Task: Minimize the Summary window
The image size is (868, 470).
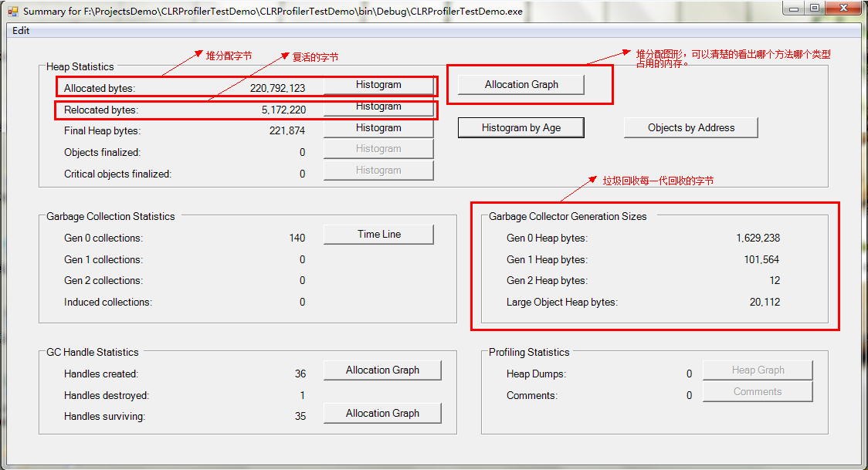Action: 794,8
